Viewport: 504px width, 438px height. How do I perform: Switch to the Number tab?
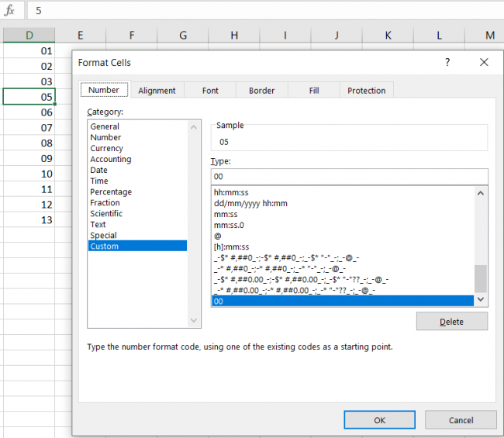(x=104, y=90)
